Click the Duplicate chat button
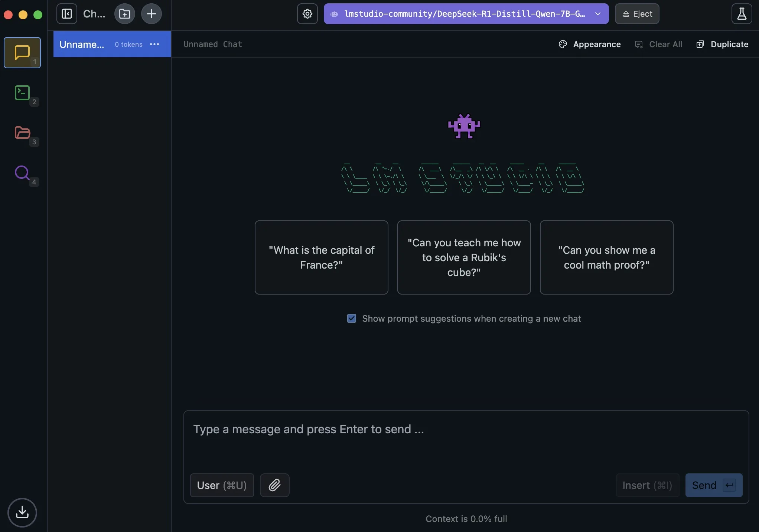Image resolution: width=759 pixels, height=532 pixels. [722, 44]
